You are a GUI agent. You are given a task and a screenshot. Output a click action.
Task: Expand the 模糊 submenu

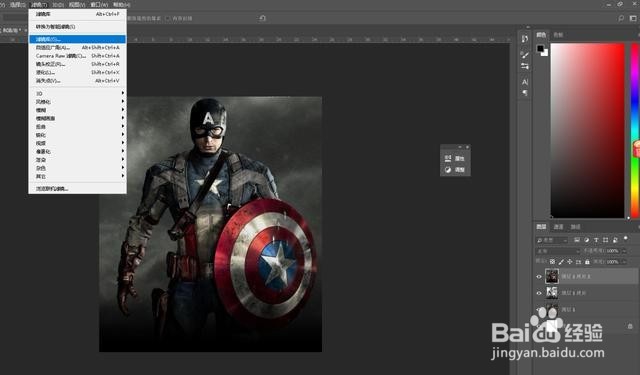[x=78, y=110]
